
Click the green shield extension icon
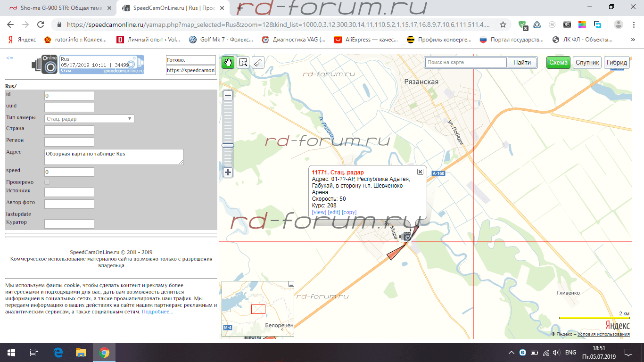pos(523,25)
